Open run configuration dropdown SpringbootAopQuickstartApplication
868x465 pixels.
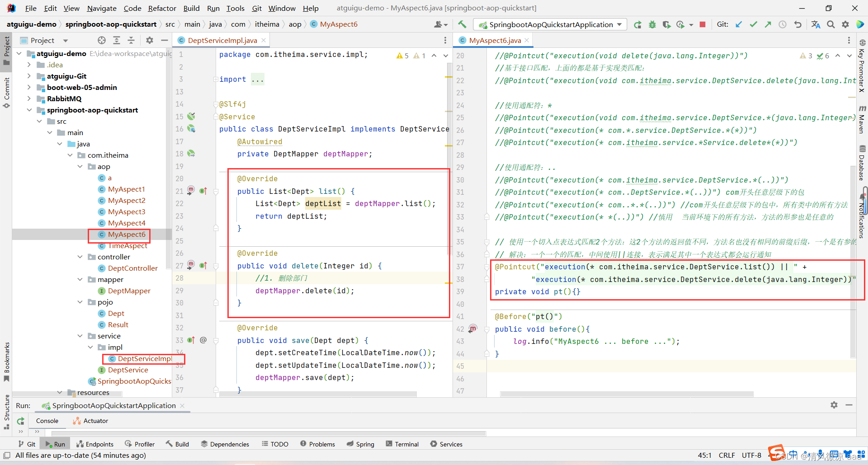pos(551,24)
